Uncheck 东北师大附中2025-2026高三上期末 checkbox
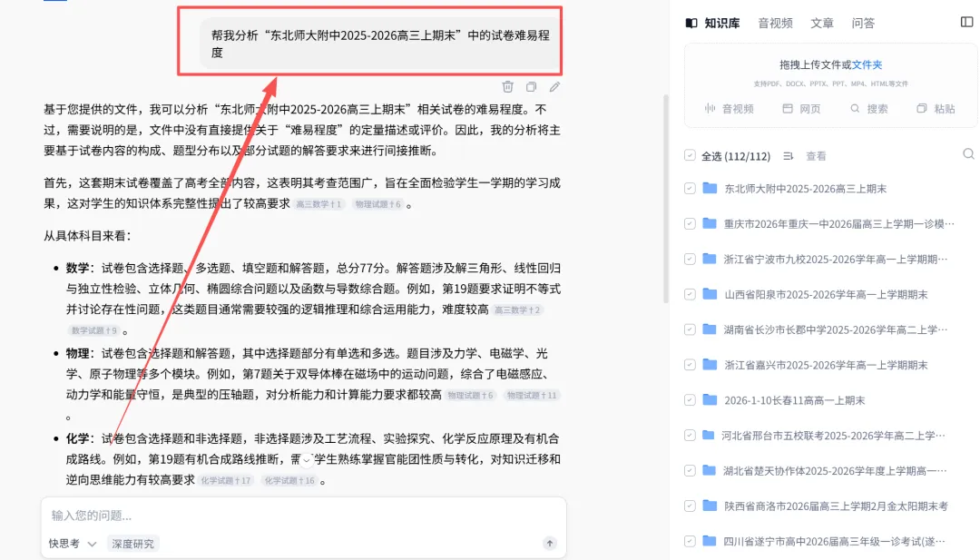980x560 pixels. [690, 188]
